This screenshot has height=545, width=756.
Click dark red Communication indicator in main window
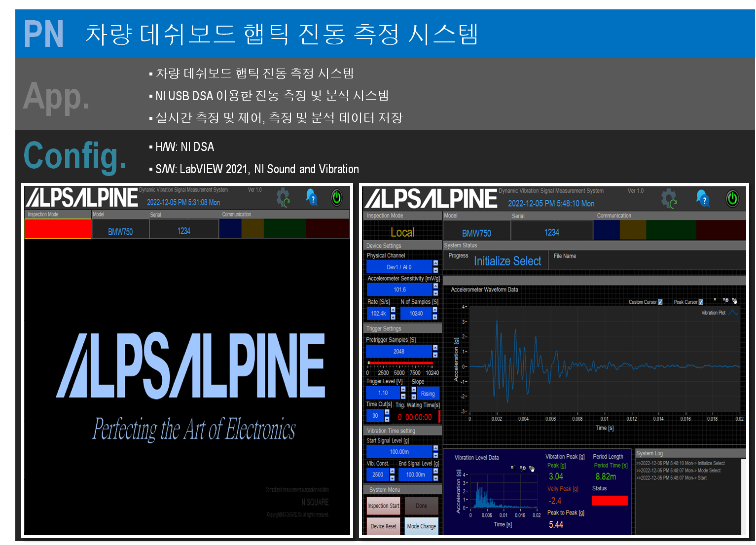721,230
